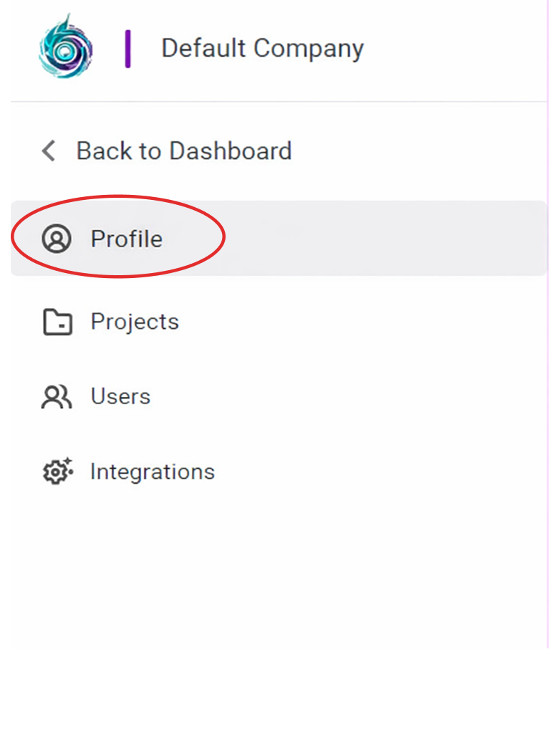Click the Users people icon
Viewport: 560px width, 746px height.
pyautogui.click(x=57, y=397)
